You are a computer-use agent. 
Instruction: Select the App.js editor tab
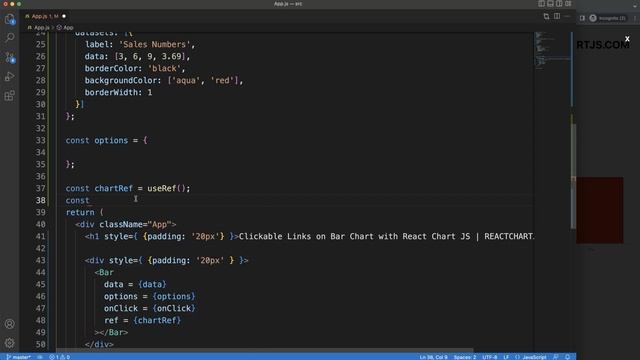(x=45, y=16)
